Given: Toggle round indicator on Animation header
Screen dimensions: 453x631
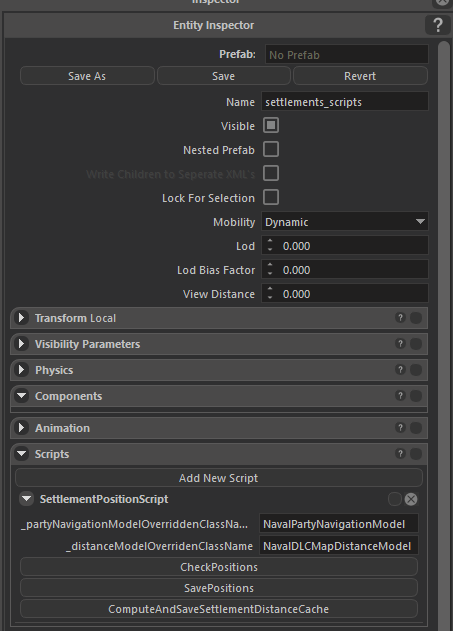Looking at the screenshot, I should [x=416, y=428].
